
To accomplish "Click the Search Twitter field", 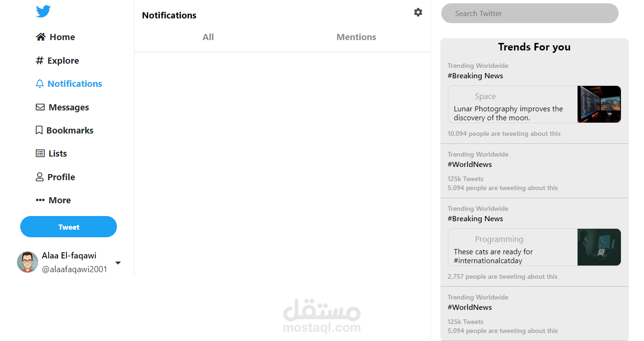I will click(529, 14).
